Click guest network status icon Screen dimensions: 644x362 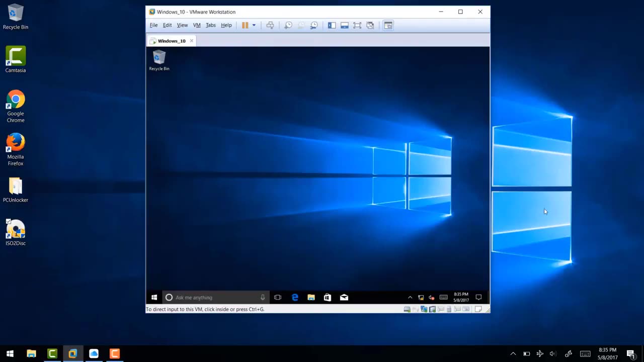(421, 297)
